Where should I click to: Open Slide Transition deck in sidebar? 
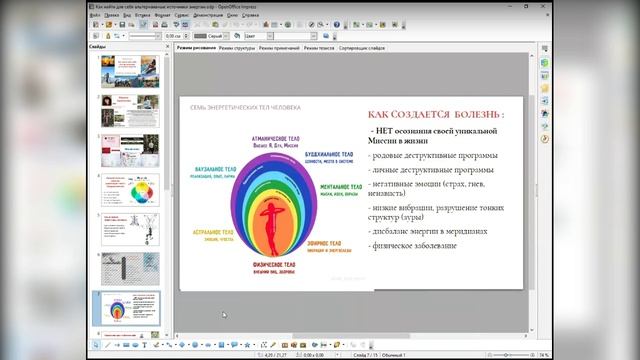click(x=545, y=101)
